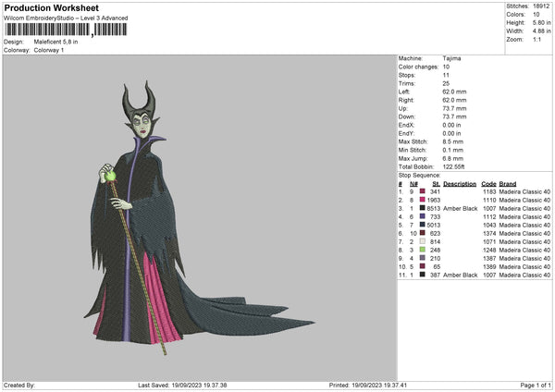The height and width of the screenshot is (392, 555).
Task: Click the Height value 5.80 in
Action: click(541, 22)
